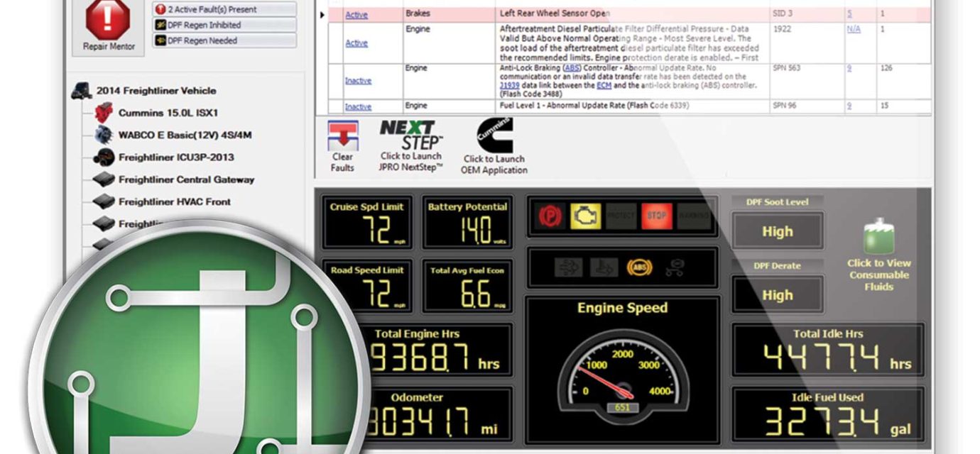The width and height of the screenshot is (980, 454).
Task: Click the DPF Soot Level High indicator
Action: tap(778, 231)
